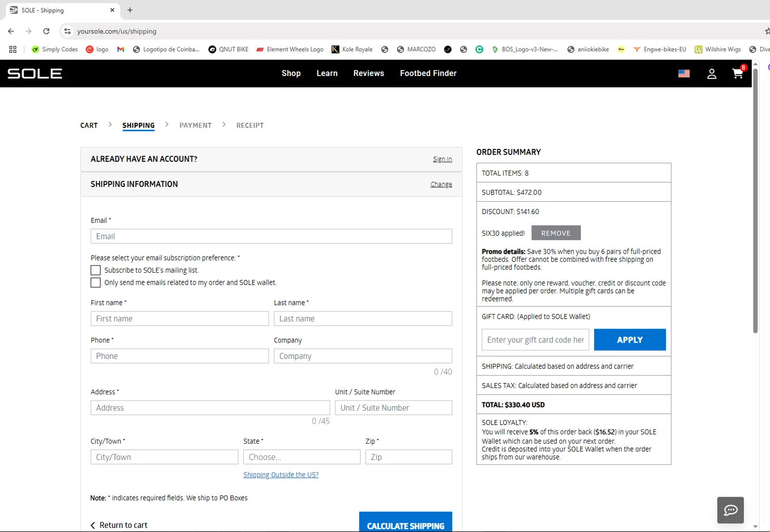This screenshot has height=532, width=770.
Task: Remove the SIX30 promo code
Action: click(556, 233)
